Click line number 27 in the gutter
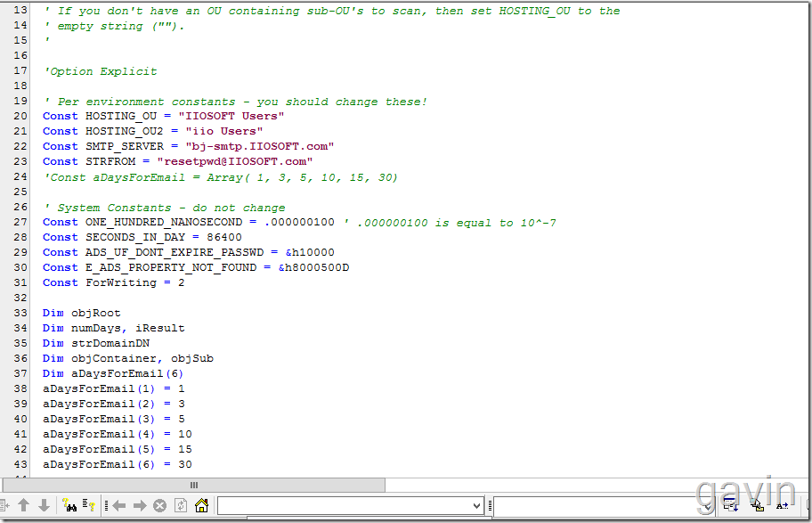Screen dimensions: 812x523 21,223
